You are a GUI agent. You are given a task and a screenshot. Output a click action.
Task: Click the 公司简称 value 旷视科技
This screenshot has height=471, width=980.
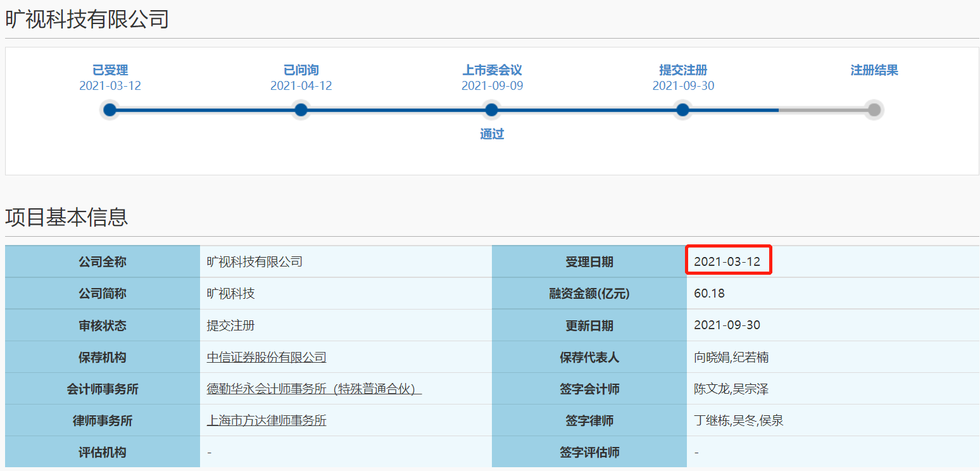(x=231, y=294)
